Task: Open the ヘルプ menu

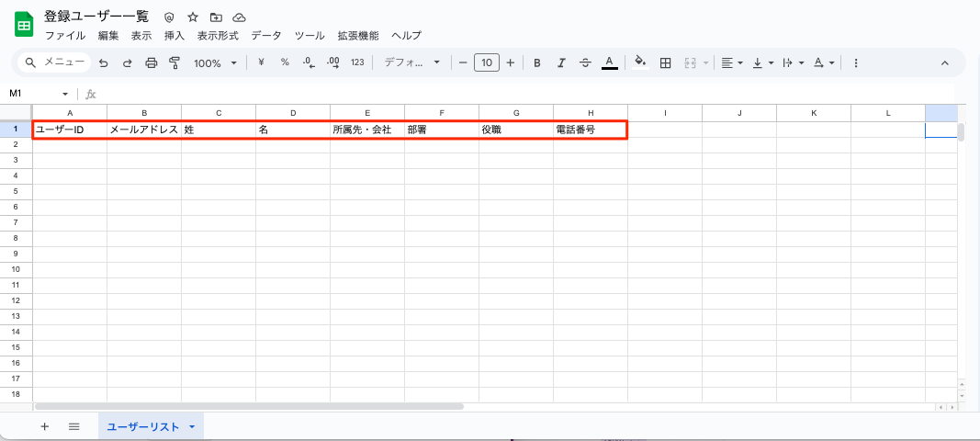Action: pos(406,36)
